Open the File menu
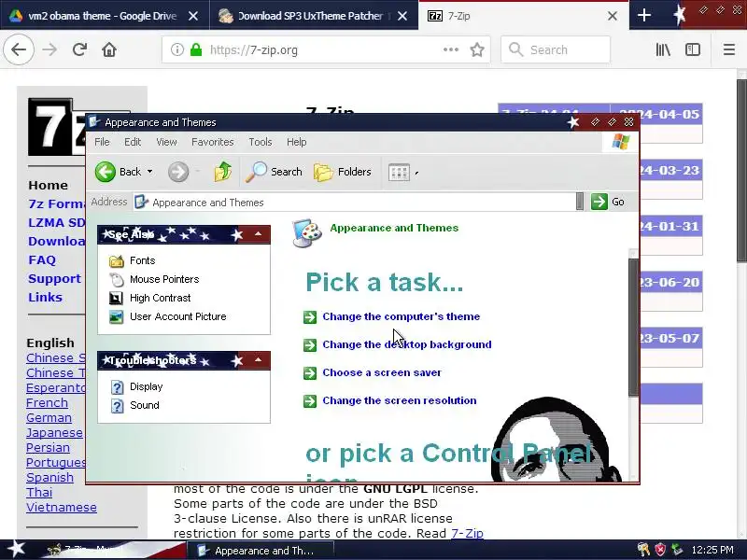747x560 pixels. [x=102, y=142]
